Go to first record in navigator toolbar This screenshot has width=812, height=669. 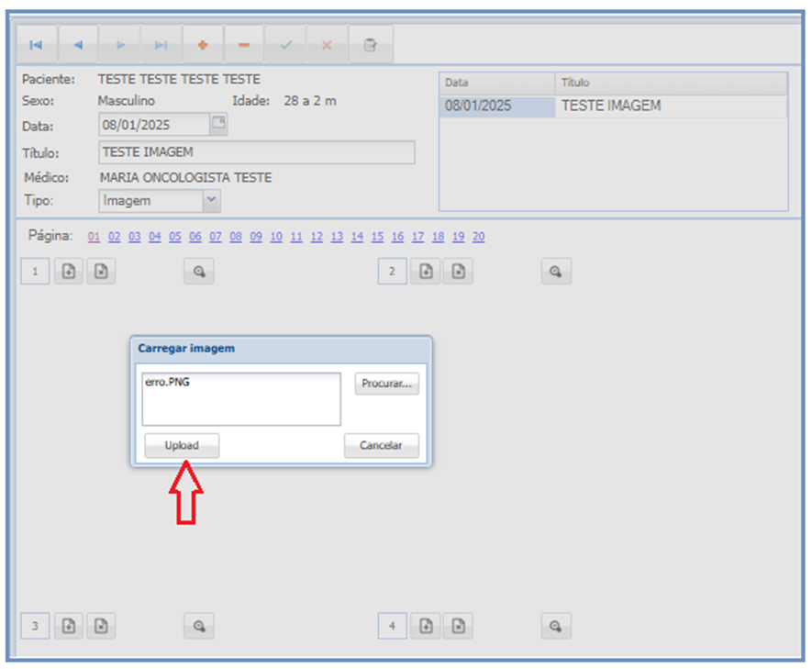(37, 45)
